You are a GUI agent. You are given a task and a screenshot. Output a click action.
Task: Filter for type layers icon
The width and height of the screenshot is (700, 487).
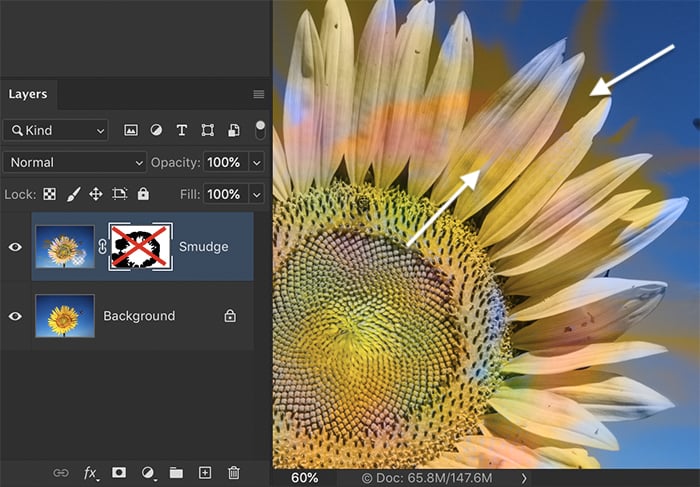[182, 130]
